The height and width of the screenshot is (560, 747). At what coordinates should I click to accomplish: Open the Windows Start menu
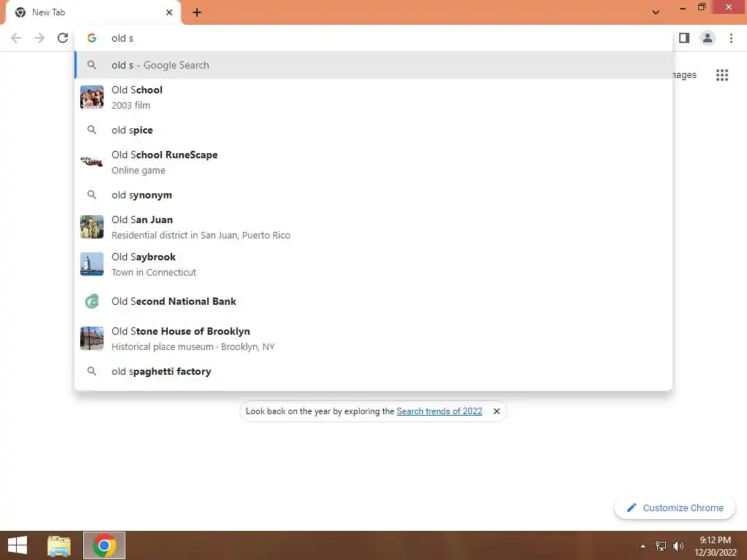click(x=18, y=545)
